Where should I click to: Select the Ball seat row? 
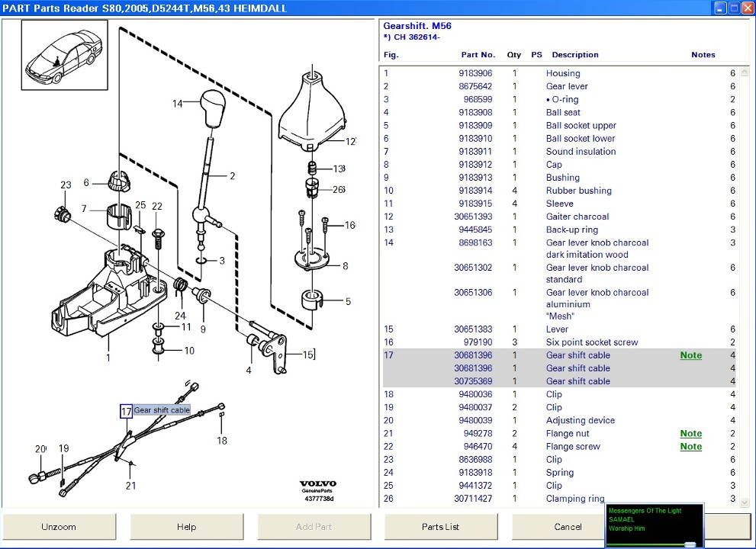pyautogui.click(x=559, y=112)
